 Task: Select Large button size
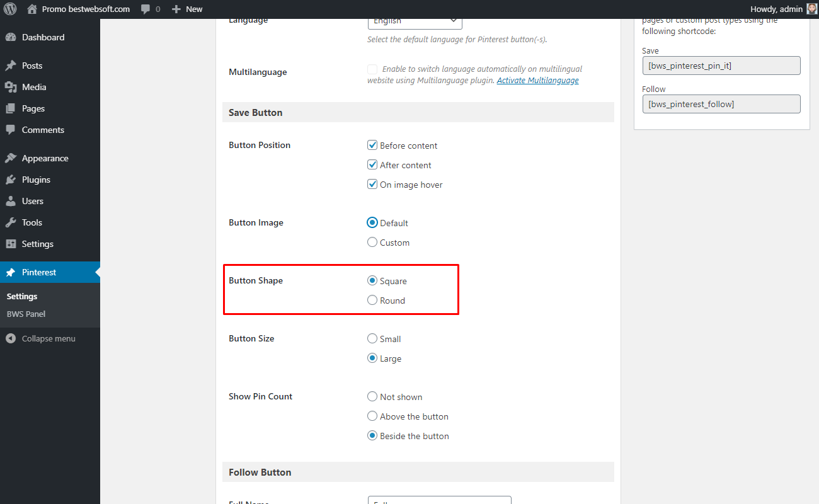pos(372,358)
